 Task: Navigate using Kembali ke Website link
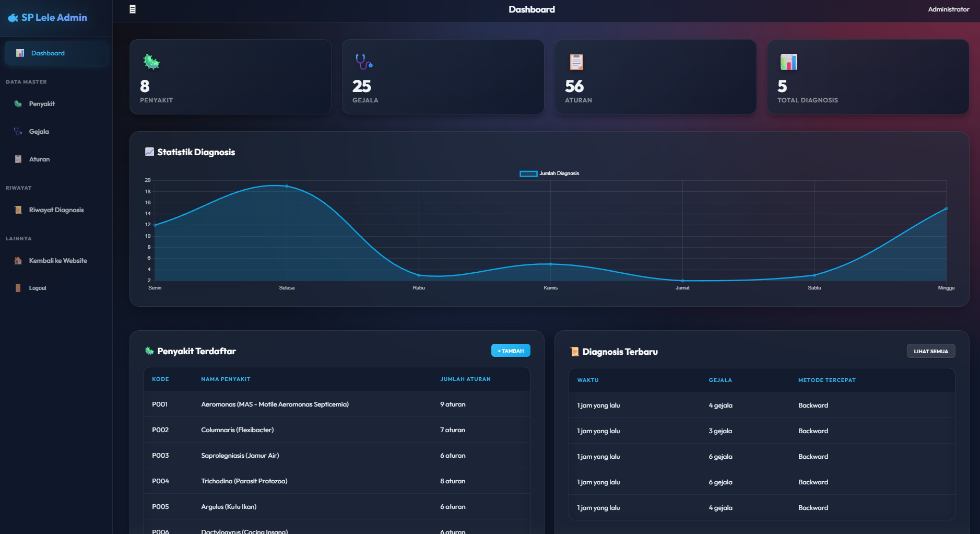pyautogui.click(x=58, y=260)
